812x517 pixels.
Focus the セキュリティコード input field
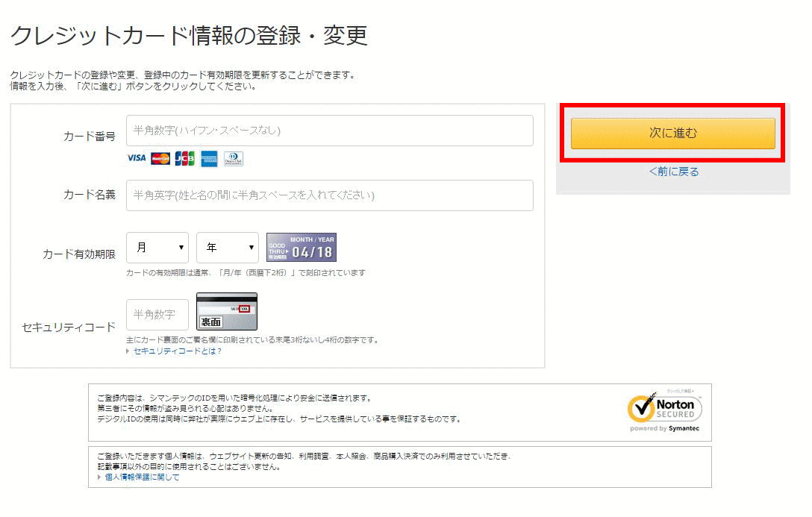pos(157,315)
